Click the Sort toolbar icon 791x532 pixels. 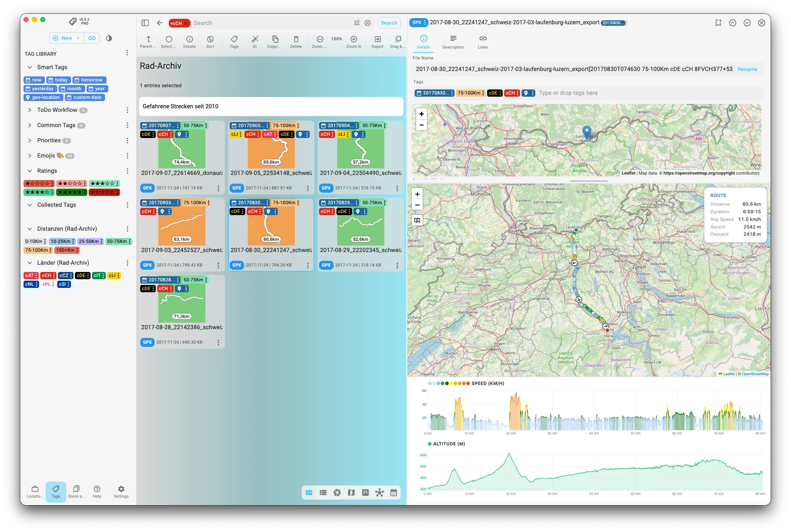(x=210, y=39)
